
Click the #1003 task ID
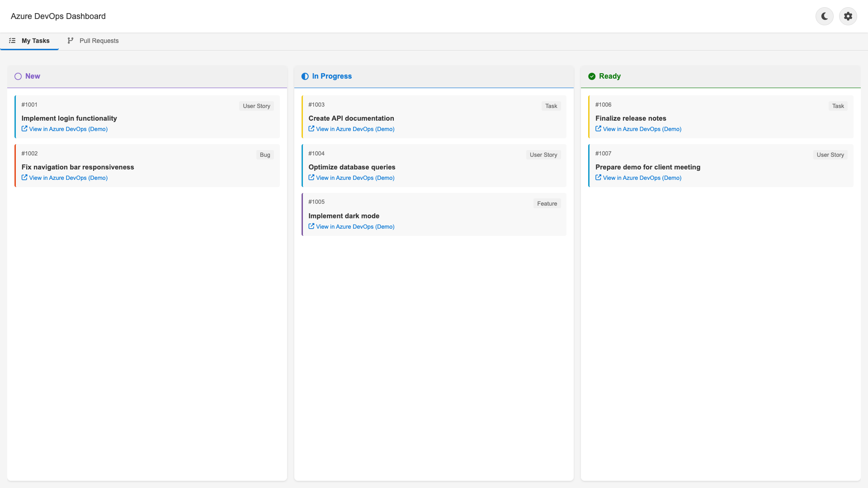pos(316,105)
